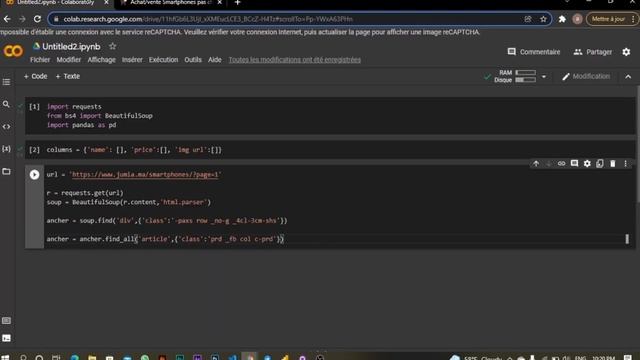The image size is (640, 360).
Task: Open browser profile avatar
Action: pos(577,19)
